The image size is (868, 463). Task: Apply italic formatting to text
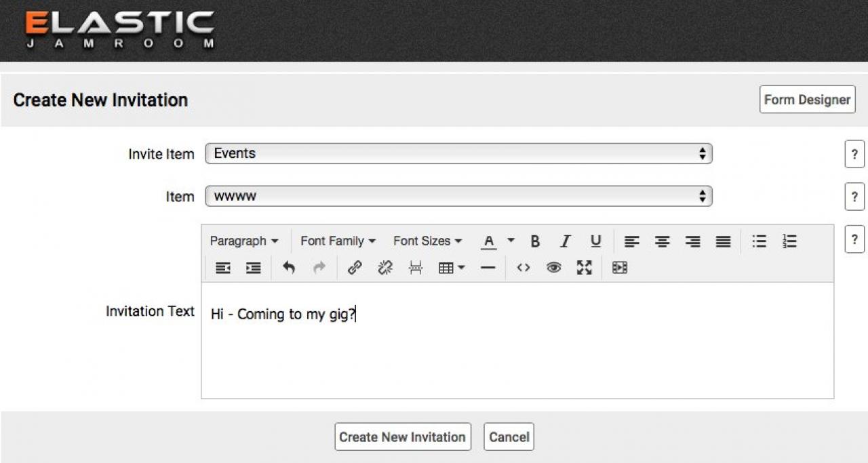(x=565, y=241)
